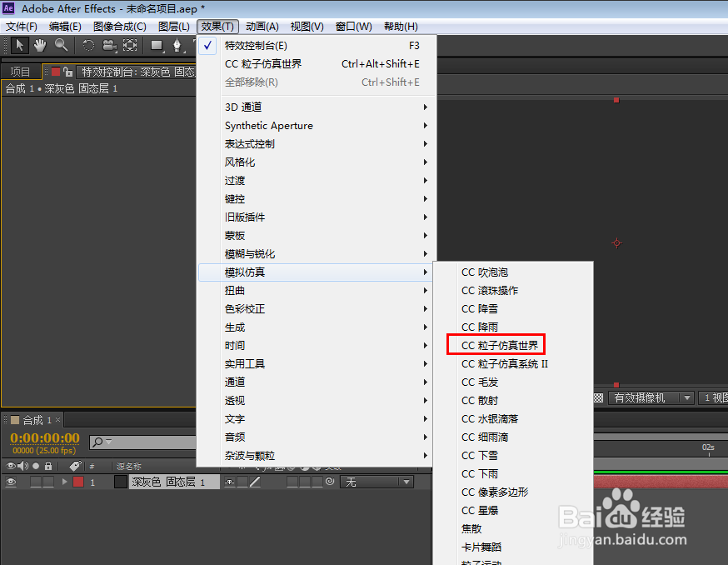Click the lock icon on effect controls panel
The image size is (728, 565).
point(68,72)
